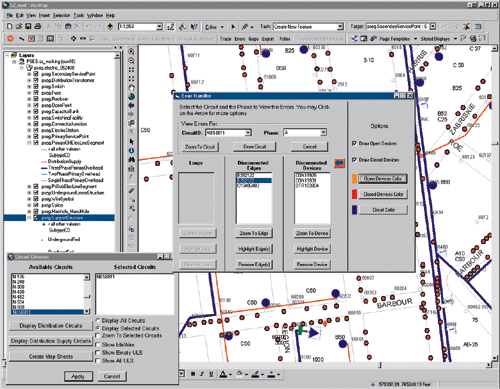
Task: Open the Edit menu
Action: pyautogui.click(x=20, y=15)
